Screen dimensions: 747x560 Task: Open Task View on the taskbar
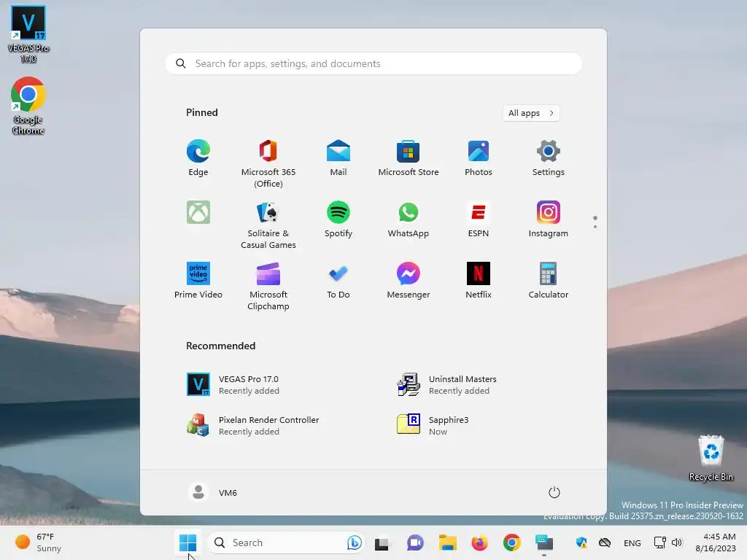tap(382, 542)
